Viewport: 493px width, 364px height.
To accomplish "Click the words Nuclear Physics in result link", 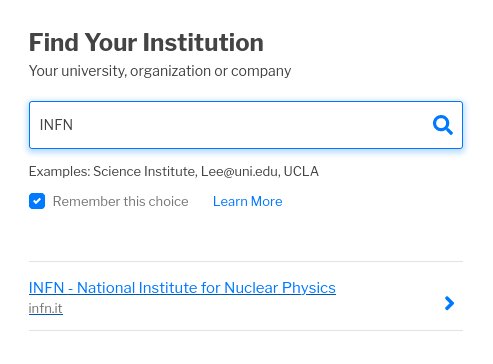I will click(x=280, y=288).
